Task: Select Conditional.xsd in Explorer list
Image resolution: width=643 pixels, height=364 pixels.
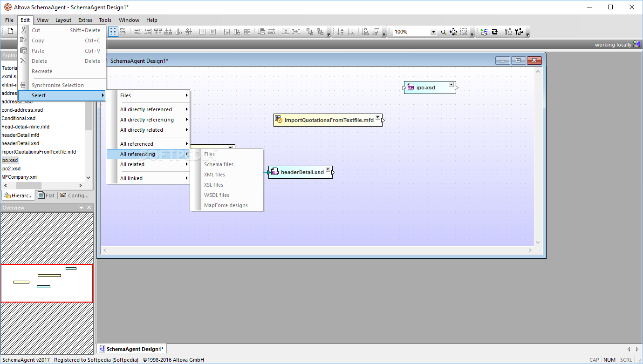Action: tap(18, 118)
